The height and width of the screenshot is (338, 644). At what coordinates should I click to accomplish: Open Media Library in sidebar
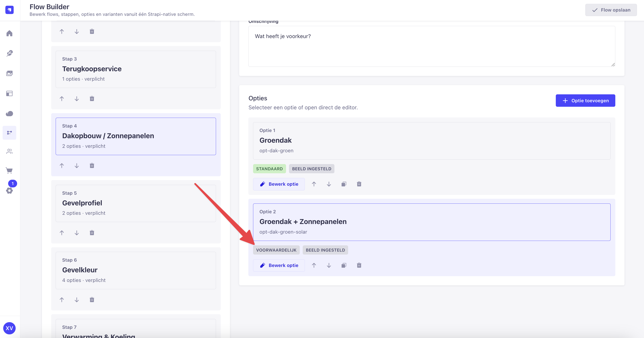coord(9,73)
